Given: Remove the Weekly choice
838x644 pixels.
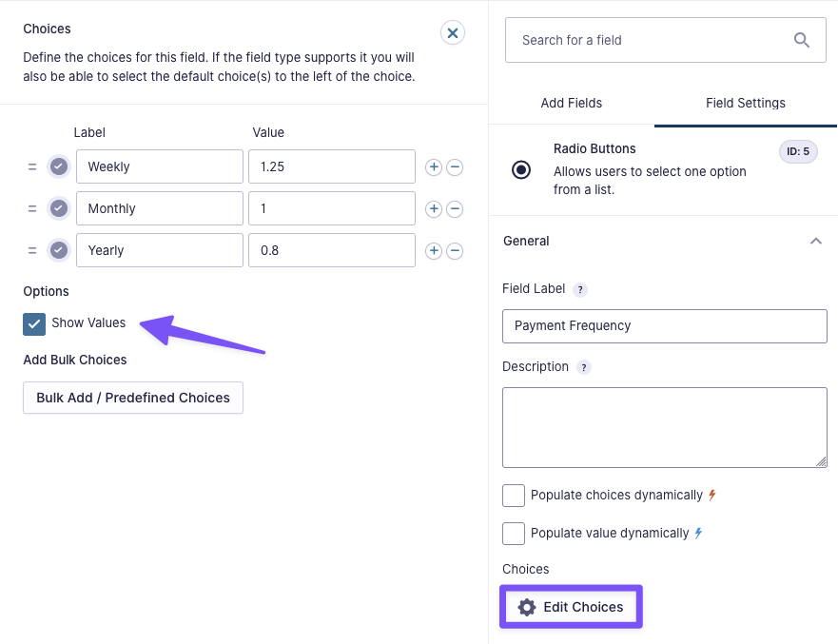Looking at the screenshot, I should tap(455, 167).
